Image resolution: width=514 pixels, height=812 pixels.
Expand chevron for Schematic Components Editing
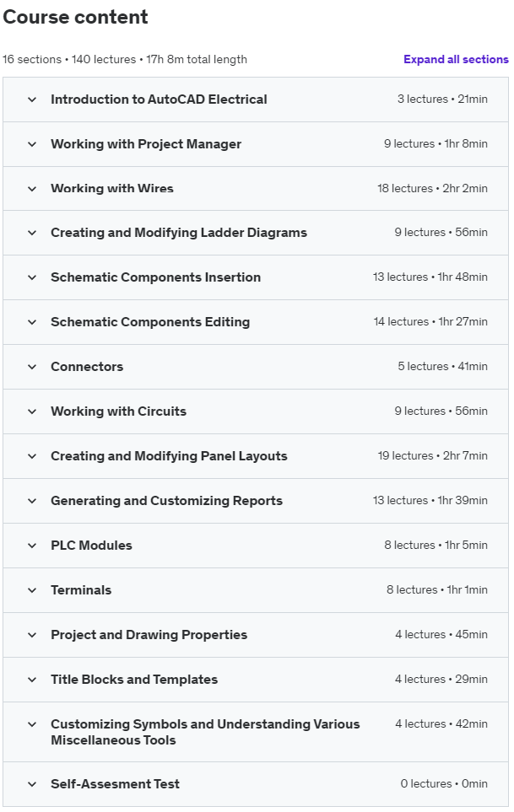32,322
